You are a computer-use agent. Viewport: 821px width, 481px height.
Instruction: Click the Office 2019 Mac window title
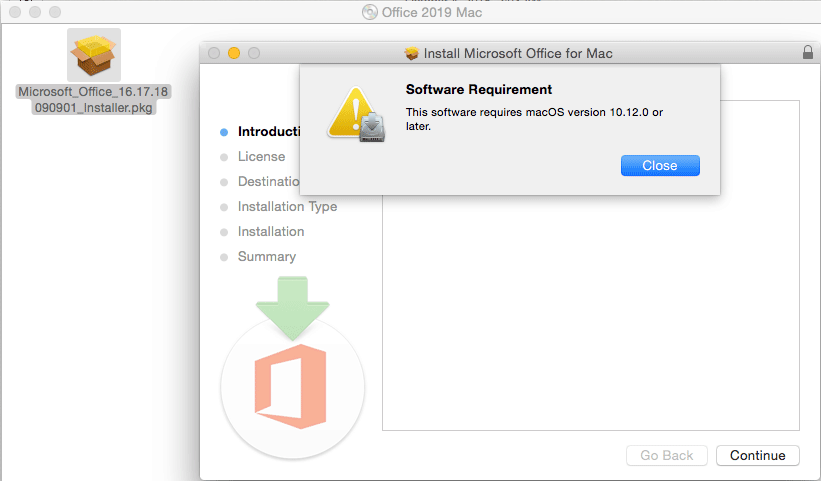(431, 12)
